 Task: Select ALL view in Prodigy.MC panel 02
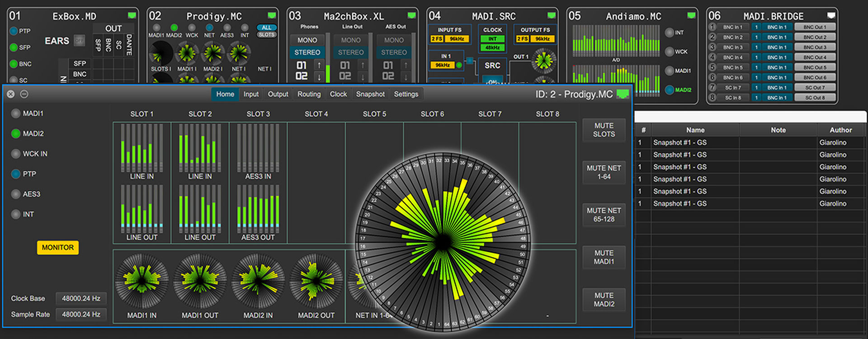(267, 28)
